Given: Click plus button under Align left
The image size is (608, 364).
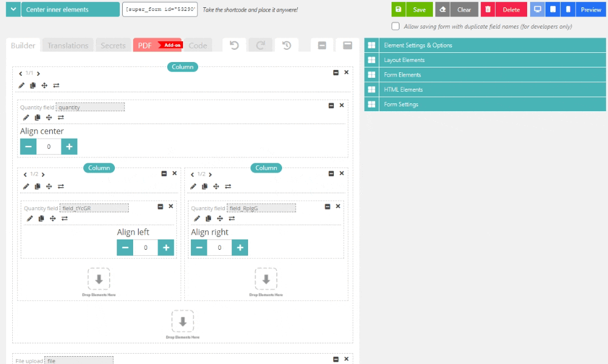Looking at the screenshot, I should pyautogui.click(x=166, y=248).
